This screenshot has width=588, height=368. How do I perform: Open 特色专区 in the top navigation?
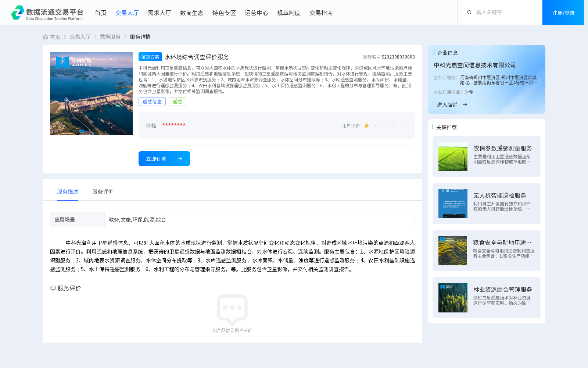pyautogui.click(x=224, y=13)
